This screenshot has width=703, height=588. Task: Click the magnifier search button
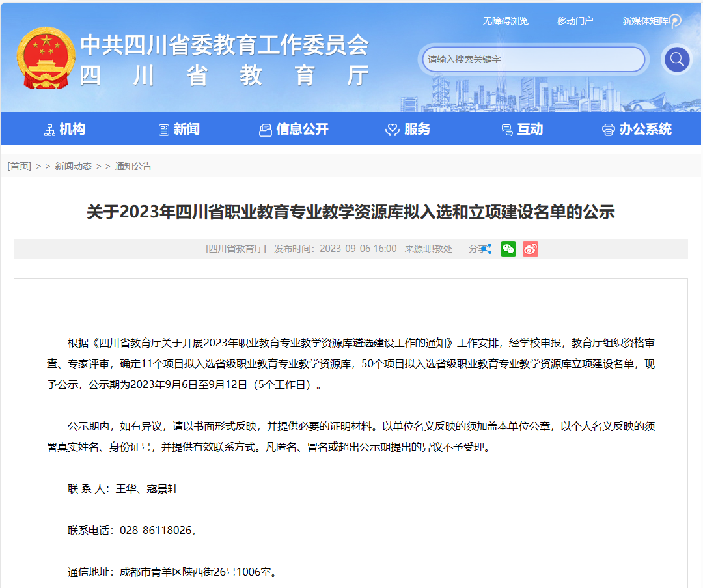676,60
